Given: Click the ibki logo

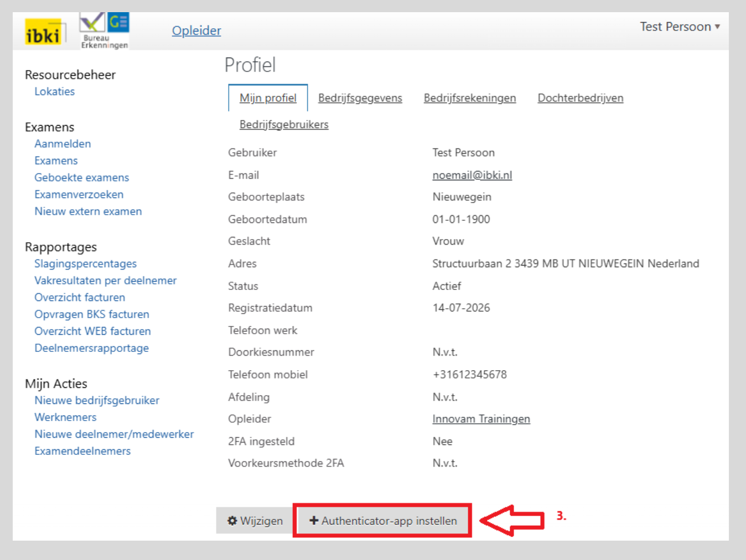Looking at the screenshot, I should tap(45, 32).
